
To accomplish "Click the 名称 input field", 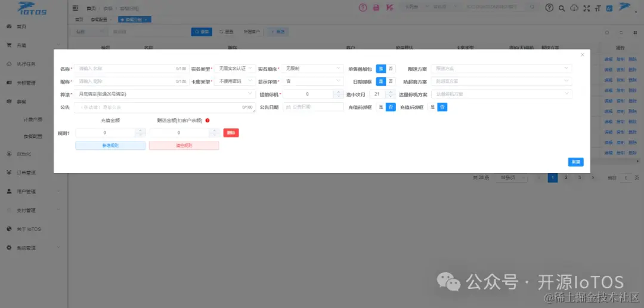I will [x=131, y=68].
